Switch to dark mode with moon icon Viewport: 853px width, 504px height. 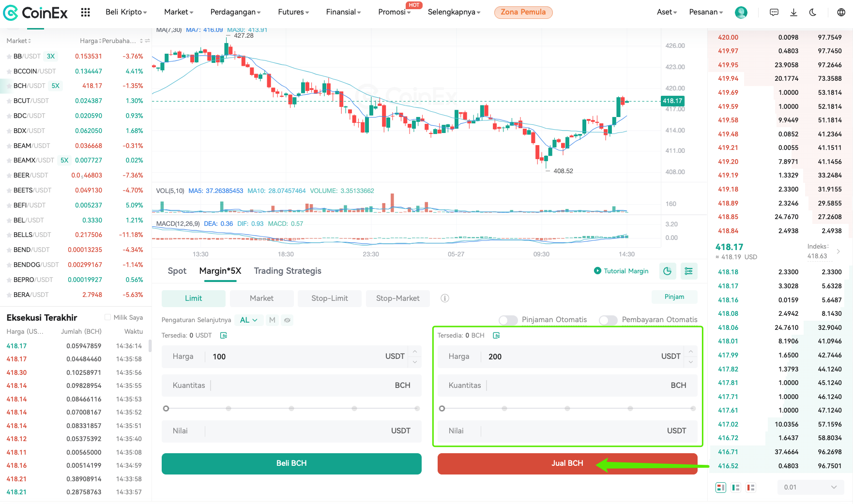813,13
